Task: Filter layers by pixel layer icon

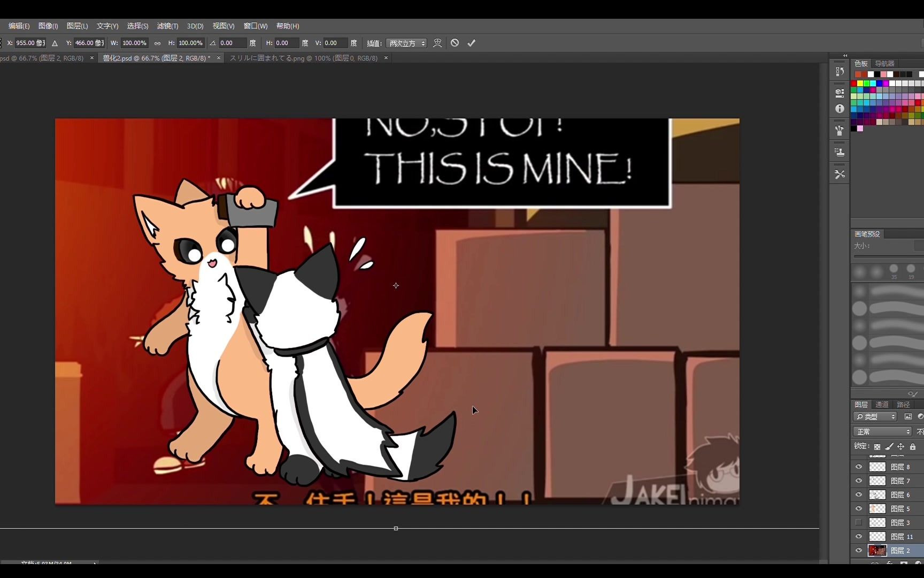Action: pyautogui.click(x=908, y=416)
